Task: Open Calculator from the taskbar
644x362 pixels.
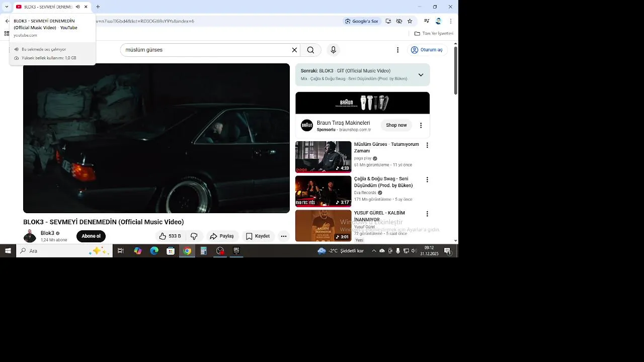Action: (204, 251)
